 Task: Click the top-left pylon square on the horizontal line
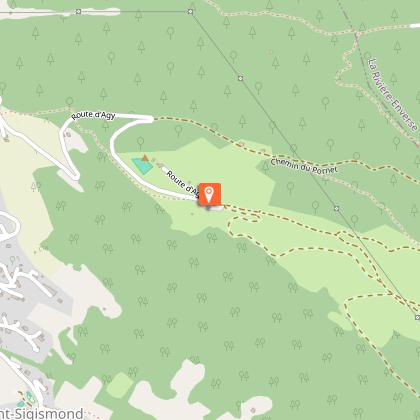78,12
